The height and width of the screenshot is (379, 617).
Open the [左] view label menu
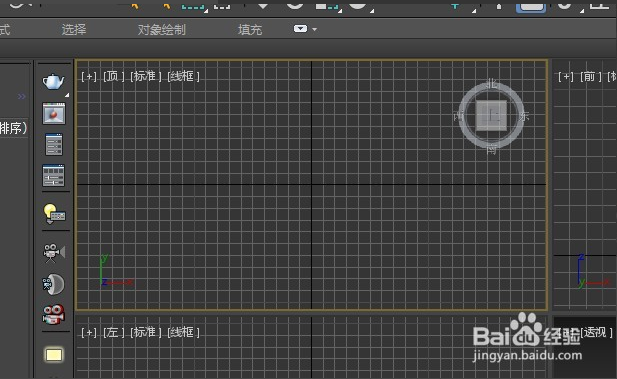pos(113,332)
